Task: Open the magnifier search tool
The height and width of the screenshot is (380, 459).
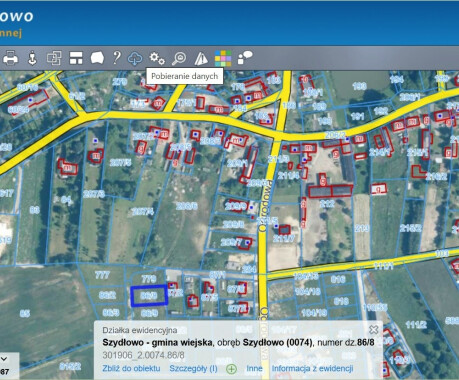Action: tap(179, 58)
